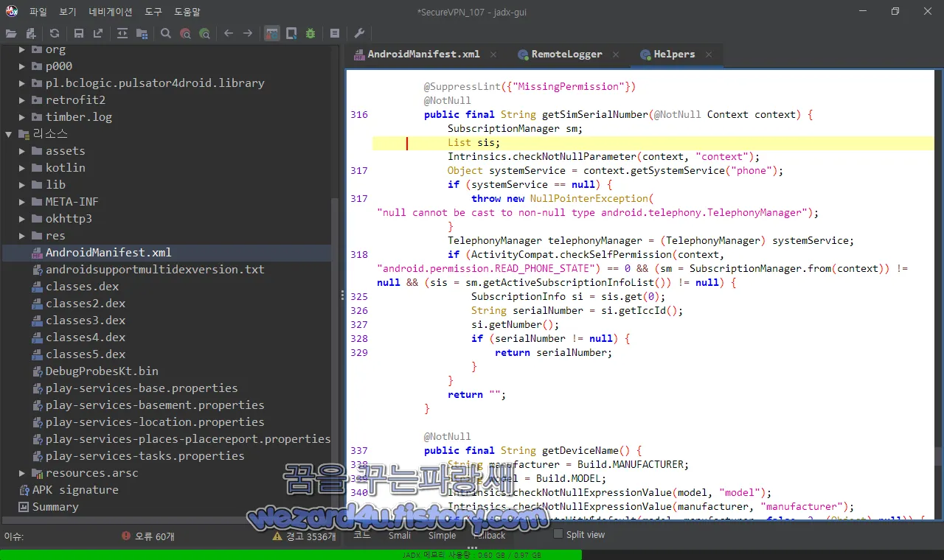The height and width of the screenshot is (560, 944).
Task: Show the 경고 3536개 warnings list
Action: pyautogui.click(x=310, y=536)
